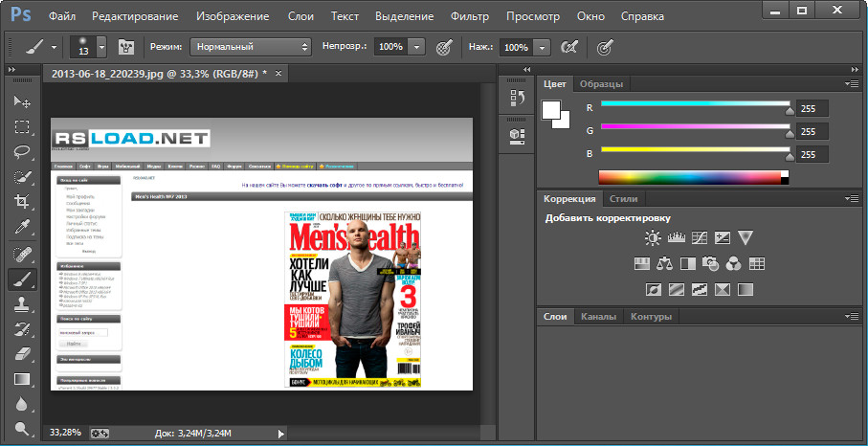
Task: Open the collapsed History panel icon
Action: tap(517, 98)
